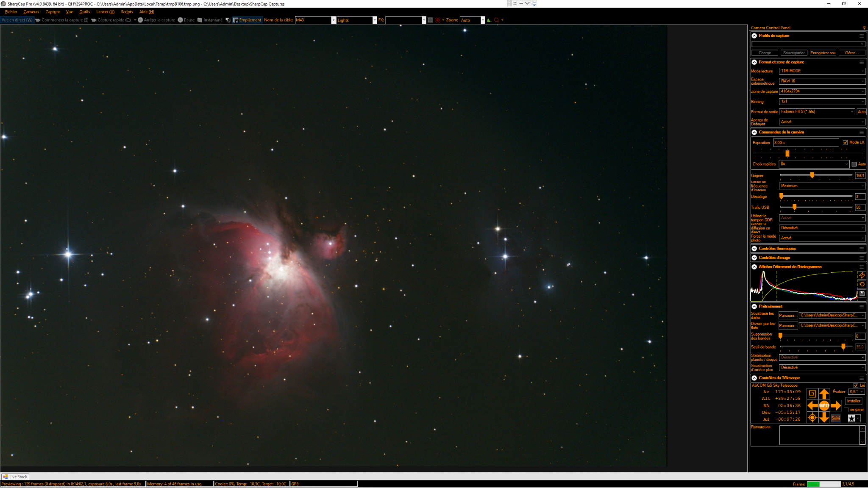Reset histogram stretch with circular arrow icon
Image resolution: width=868 pixels, height=488 pixels.
click(x=862, y=284)
